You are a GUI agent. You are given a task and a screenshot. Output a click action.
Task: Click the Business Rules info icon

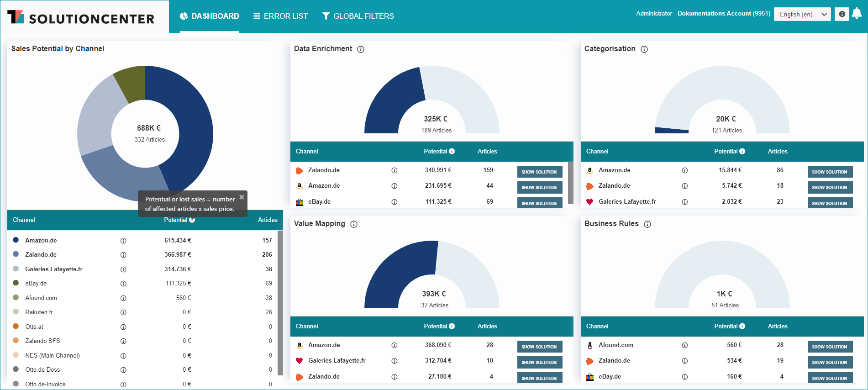tap(647, 224)
